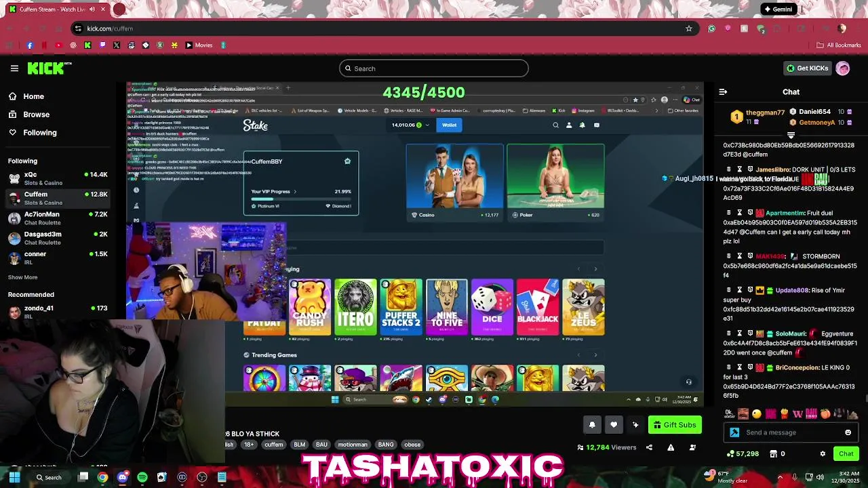Open the user avatar menu
The image size is (868, 488).
point(843,68)
